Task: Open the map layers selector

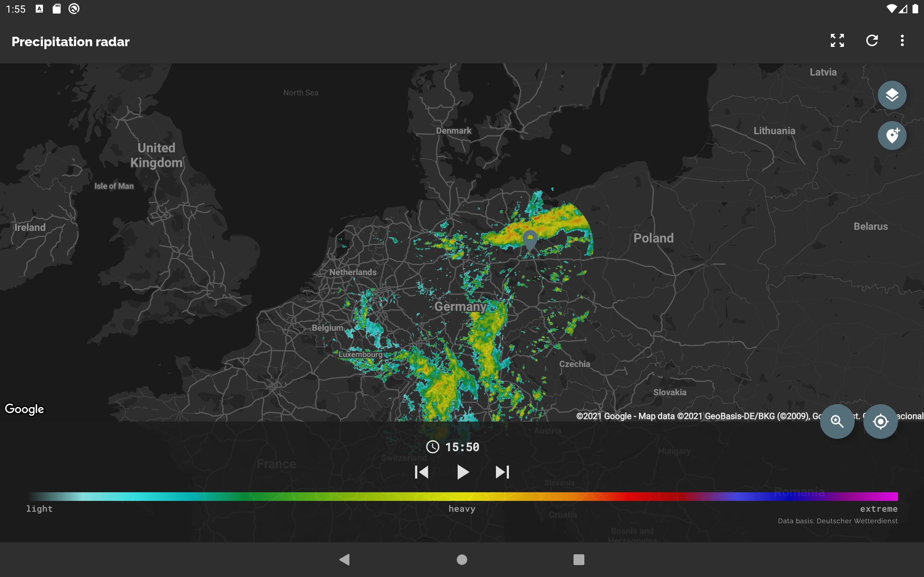Action: pyautogui.click(x=892, y=96)
